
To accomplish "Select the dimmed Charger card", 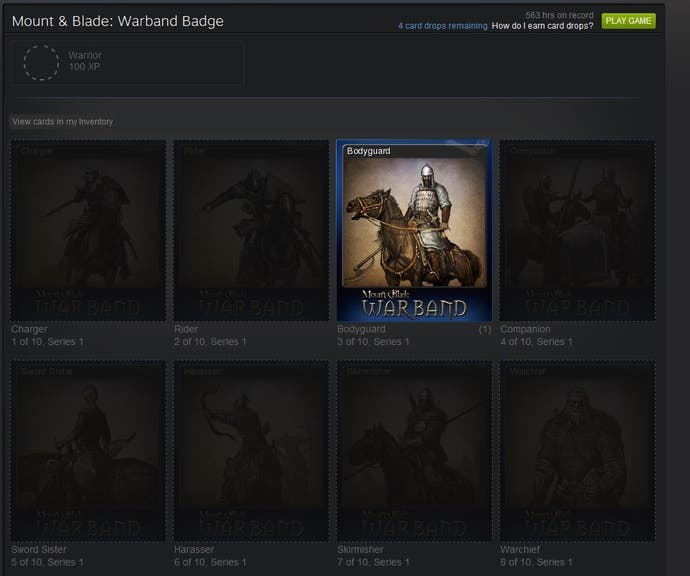I will 88,231.
